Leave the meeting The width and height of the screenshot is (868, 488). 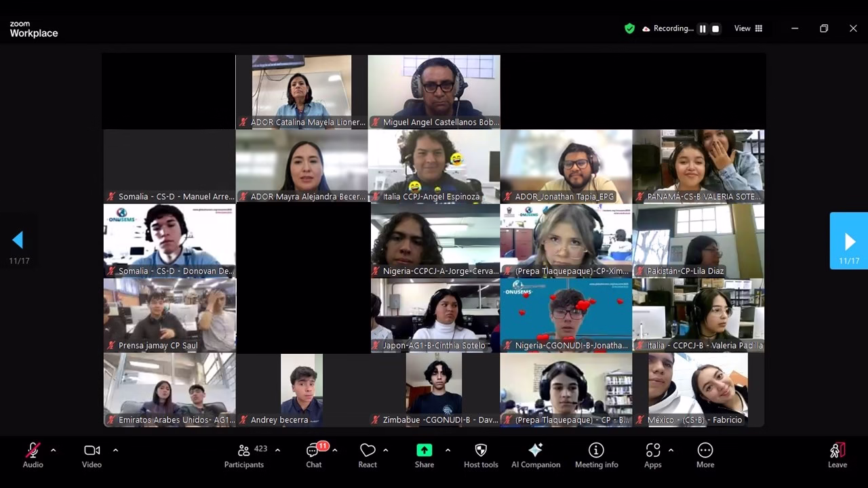click(837, 455)
